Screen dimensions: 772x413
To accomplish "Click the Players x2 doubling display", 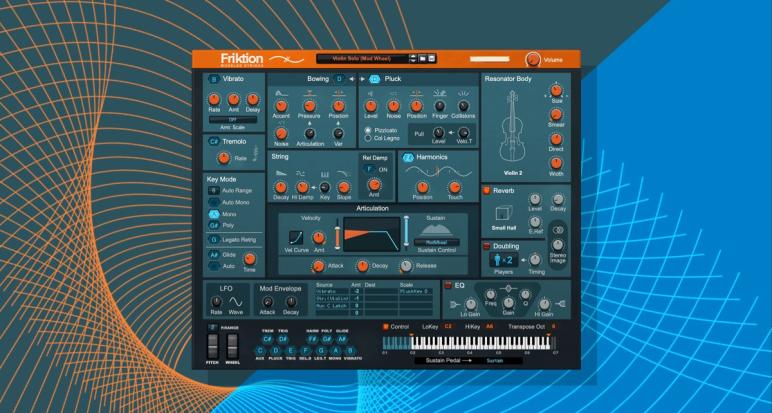I will (504, 259).
